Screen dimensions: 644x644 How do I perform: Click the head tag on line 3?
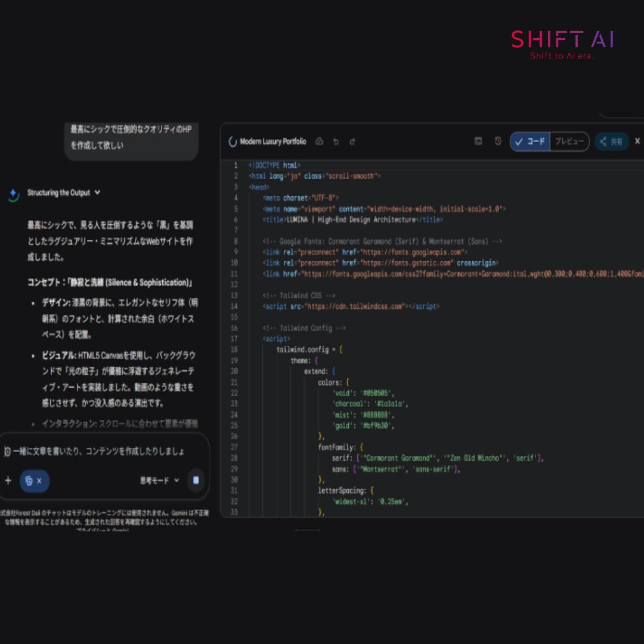pyautogui.click(x=259, y=187)
